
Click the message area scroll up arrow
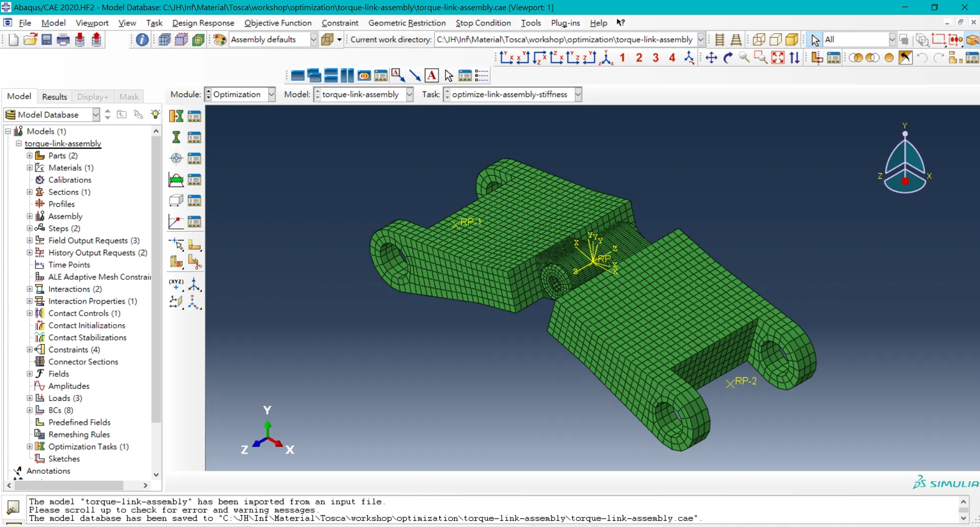pos(963,502)
